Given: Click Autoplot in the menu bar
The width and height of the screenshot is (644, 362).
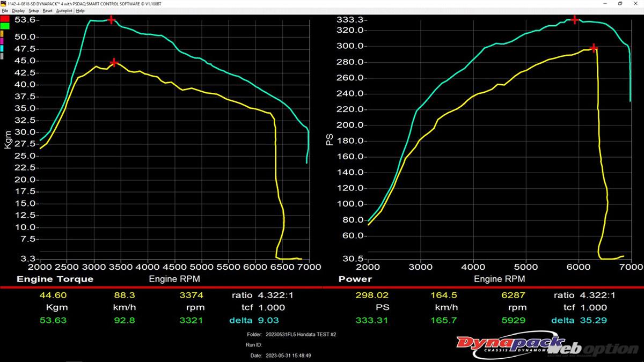Looking at the screenshot, I should point(64,11).
